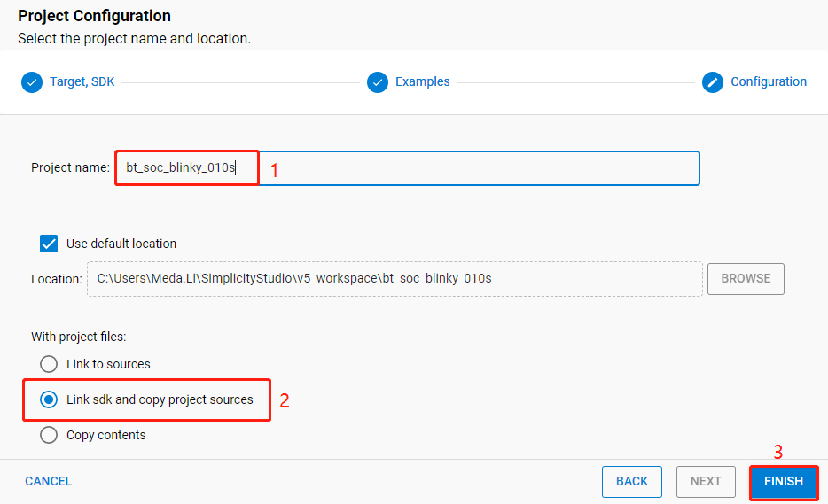The image size is (828, 504).
Task: Click the Location path field
Action: coord(394,278)
